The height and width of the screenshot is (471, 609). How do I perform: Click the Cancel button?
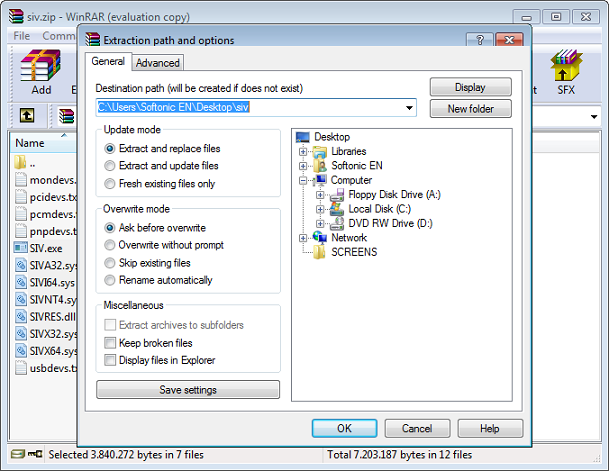point(417,428)
